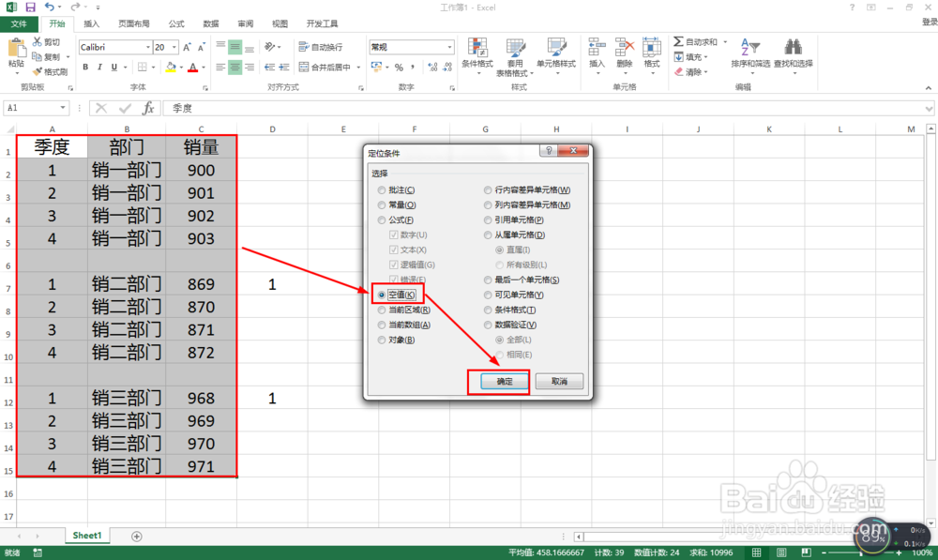Expand the 填充 fill dropdown
The width and height of the screenshot is (938, 560).
tap(706, 57)
